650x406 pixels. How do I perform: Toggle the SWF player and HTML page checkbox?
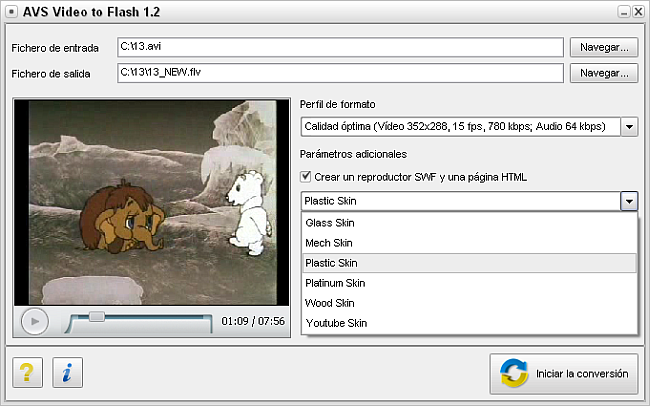[306, 177]
